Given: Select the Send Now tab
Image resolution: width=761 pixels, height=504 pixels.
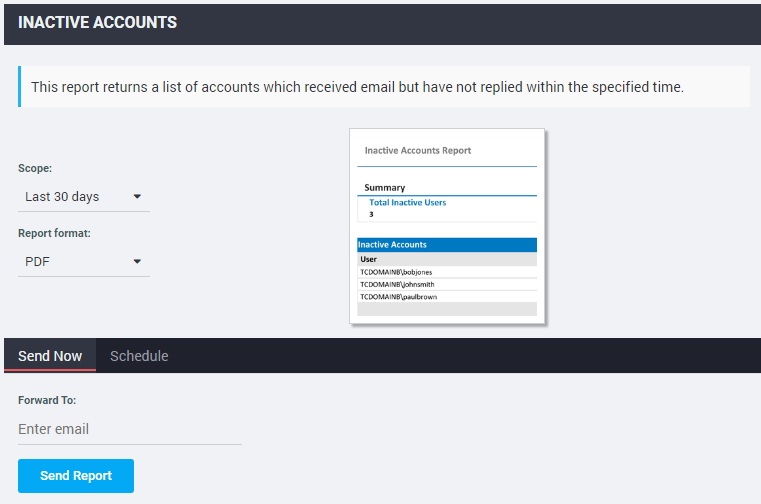Looking at the screenshot, I should click(x=50, y=356).
